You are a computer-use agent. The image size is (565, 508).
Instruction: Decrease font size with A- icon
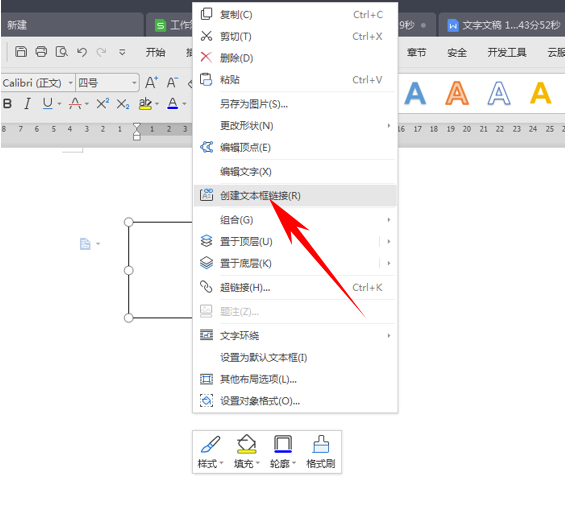click(x=173, y=83)
